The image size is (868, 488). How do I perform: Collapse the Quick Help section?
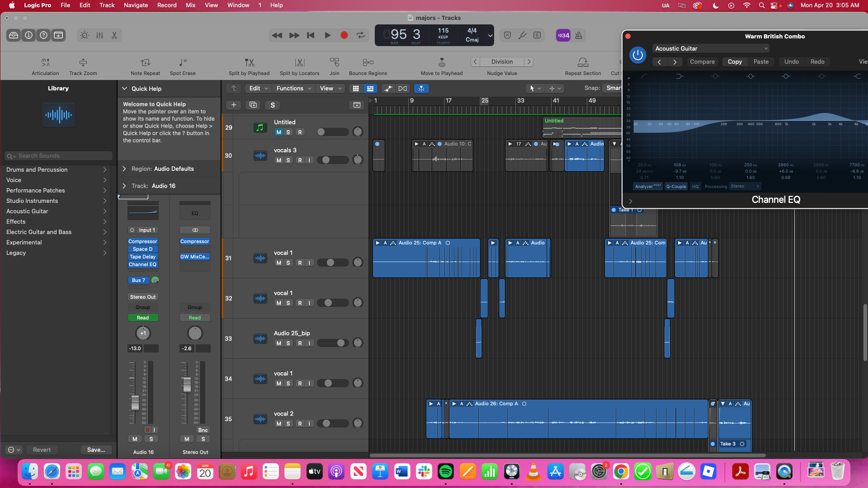124,89
